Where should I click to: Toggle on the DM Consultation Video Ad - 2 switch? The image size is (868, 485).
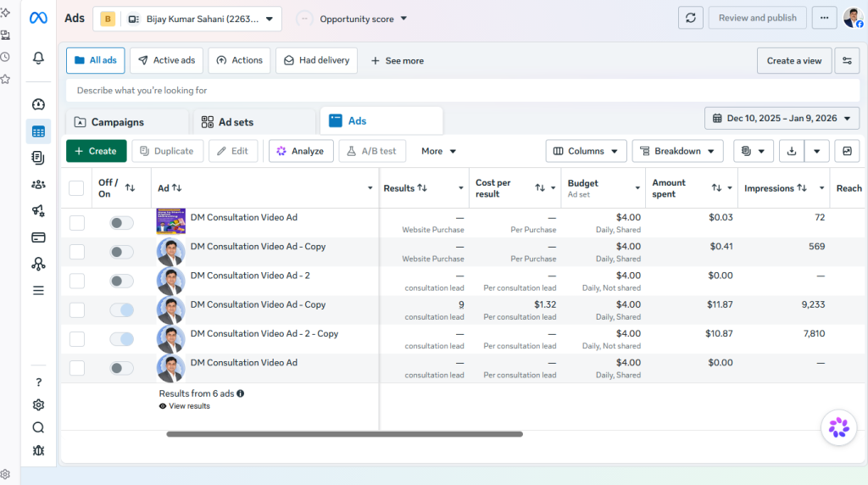[x=121, y=281]
